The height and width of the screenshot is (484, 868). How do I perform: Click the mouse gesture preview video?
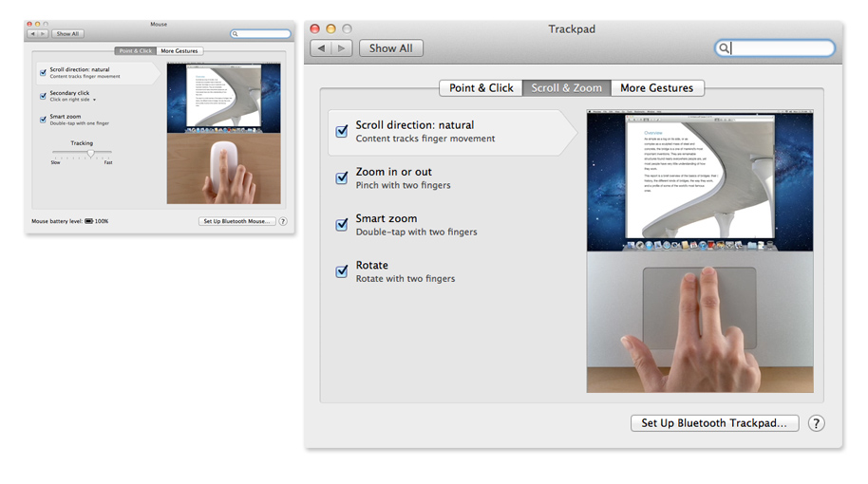click(223, 133)
